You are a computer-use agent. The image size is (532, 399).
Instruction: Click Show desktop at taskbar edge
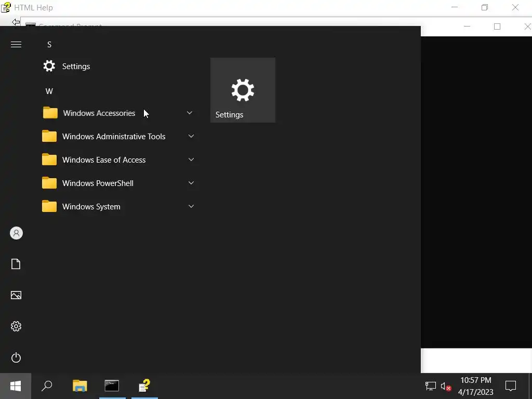click(x=530, y=386)
